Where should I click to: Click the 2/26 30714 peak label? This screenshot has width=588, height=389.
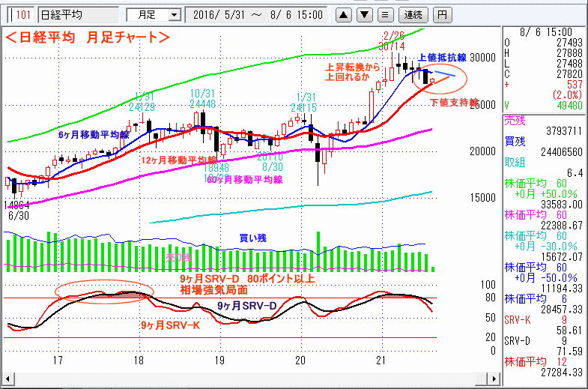click(x=393, y=40)
